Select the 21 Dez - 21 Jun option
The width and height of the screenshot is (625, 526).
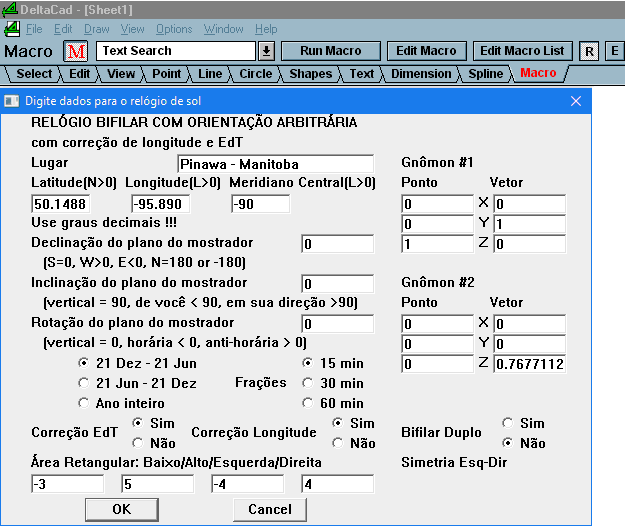83,363
